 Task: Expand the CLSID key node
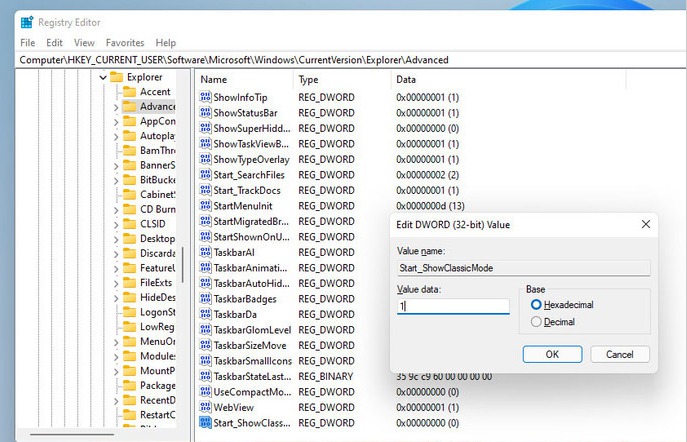[x=116, y=225]
